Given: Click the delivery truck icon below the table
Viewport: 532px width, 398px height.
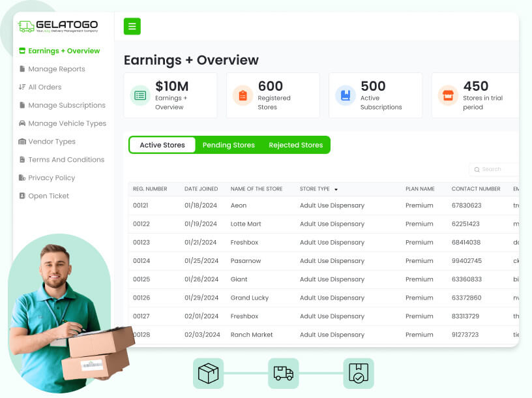Looking at the screenshot, I should (284, 374).
